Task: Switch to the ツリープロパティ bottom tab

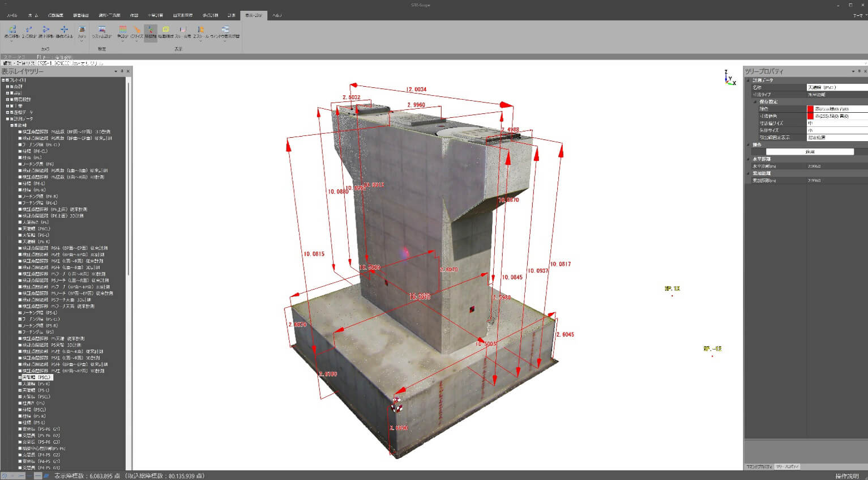Action: point(787,466)
